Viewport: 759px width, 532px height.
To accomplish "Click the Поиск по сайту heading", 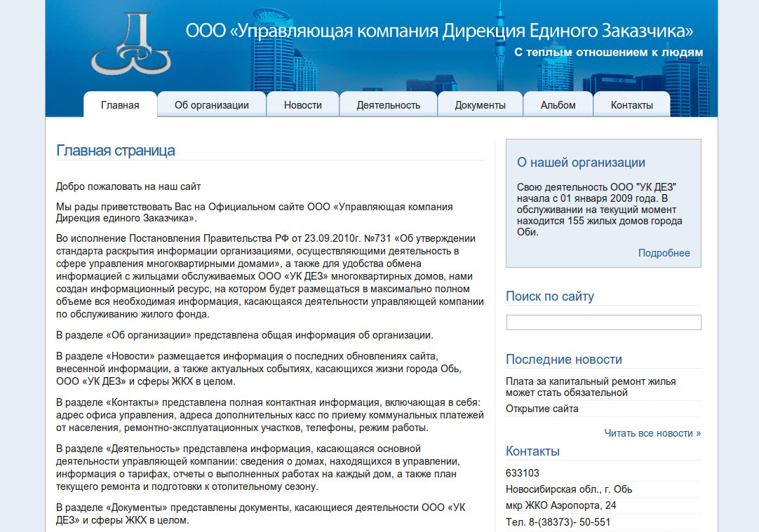I will point(550,296).
